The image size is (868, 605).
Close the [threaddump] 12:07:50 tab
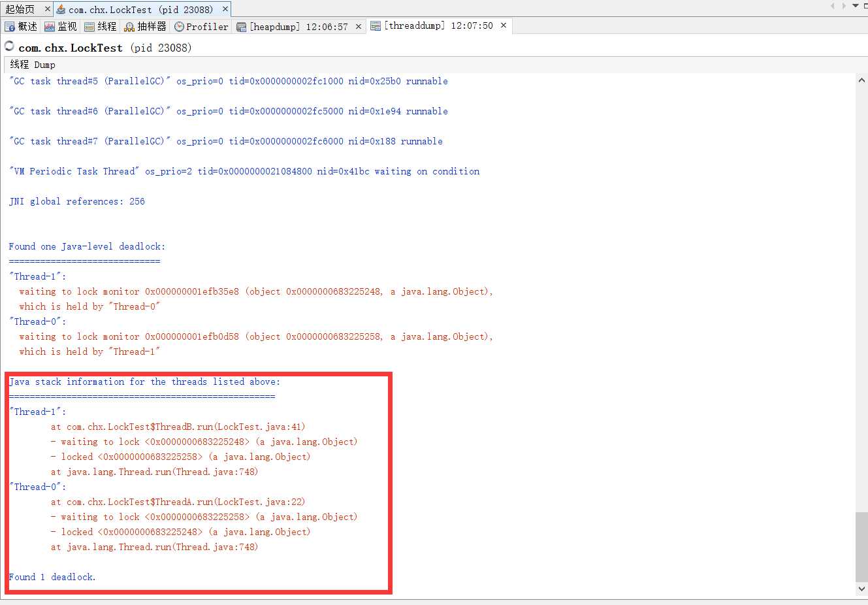tap(503, 25)
